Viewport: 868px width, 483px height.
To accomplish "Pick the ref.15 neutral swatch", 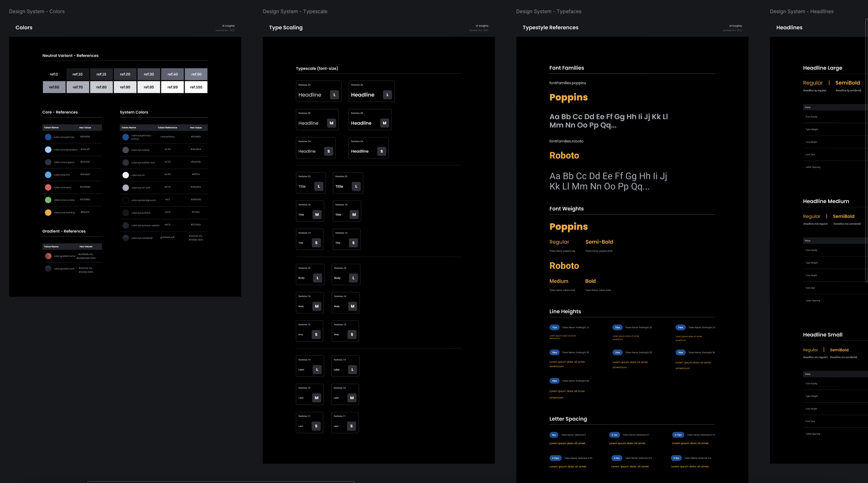I will click(x=101, y=74).
